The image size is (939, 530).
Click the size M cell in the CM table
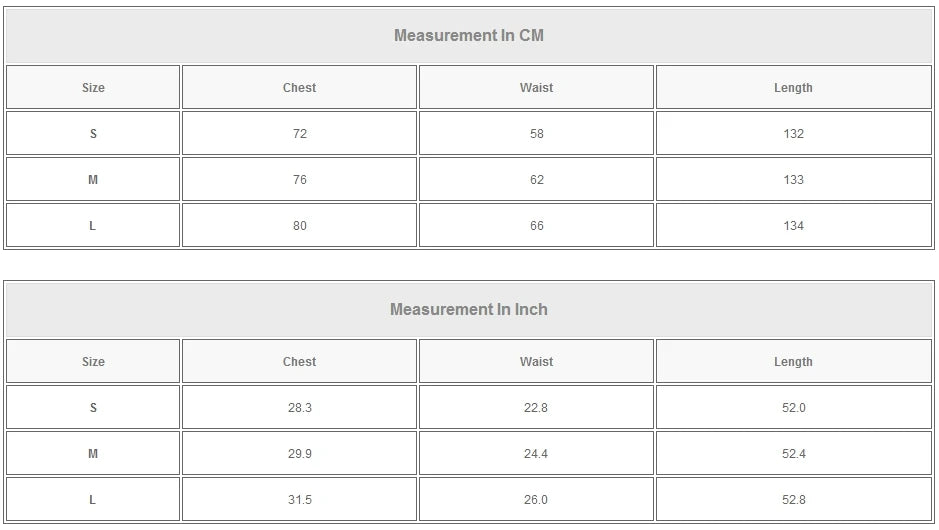[x=93, y=180]
